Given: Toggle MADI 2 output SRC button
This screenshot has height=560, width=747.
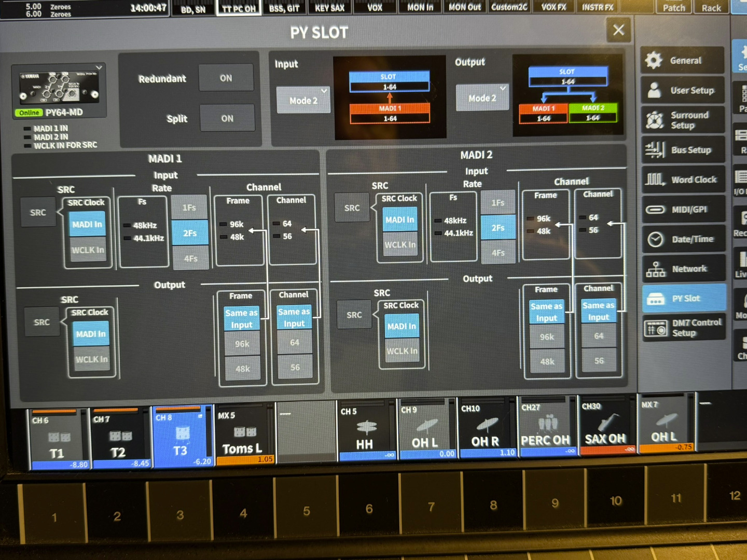Looking at the screenshot, I should pos(354,315).
